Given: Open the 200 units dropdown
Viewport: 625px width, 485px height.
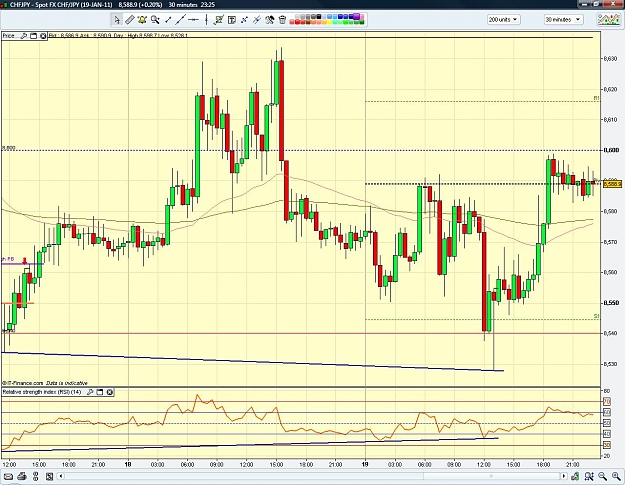Looking at the screenshot, I should 503,20.
